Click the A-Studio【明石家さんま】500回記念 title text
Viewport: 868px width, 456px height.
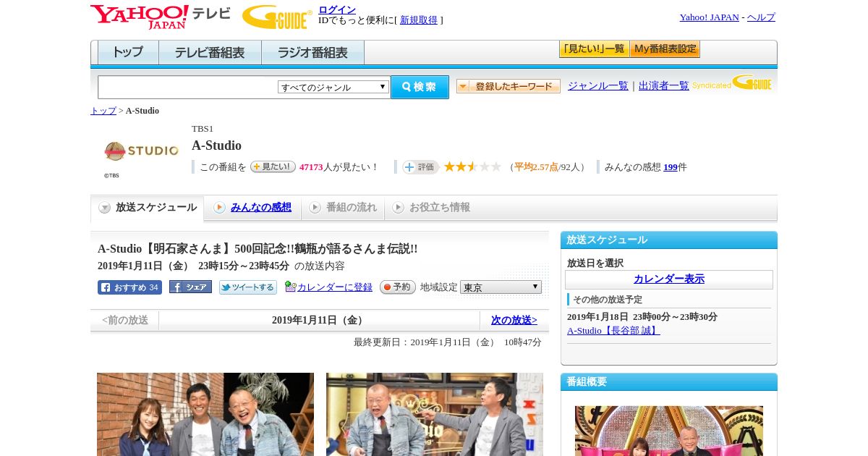point(258,249)
